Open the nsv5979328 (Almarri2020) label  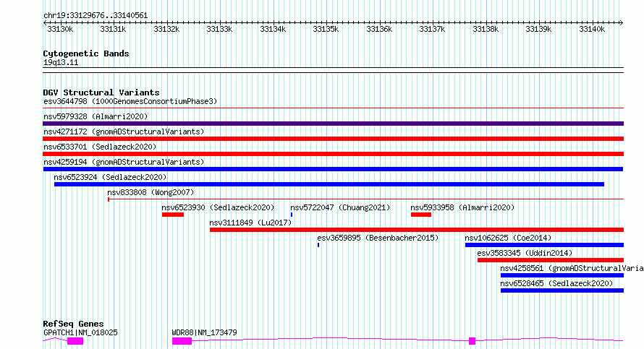coord(96,116)
